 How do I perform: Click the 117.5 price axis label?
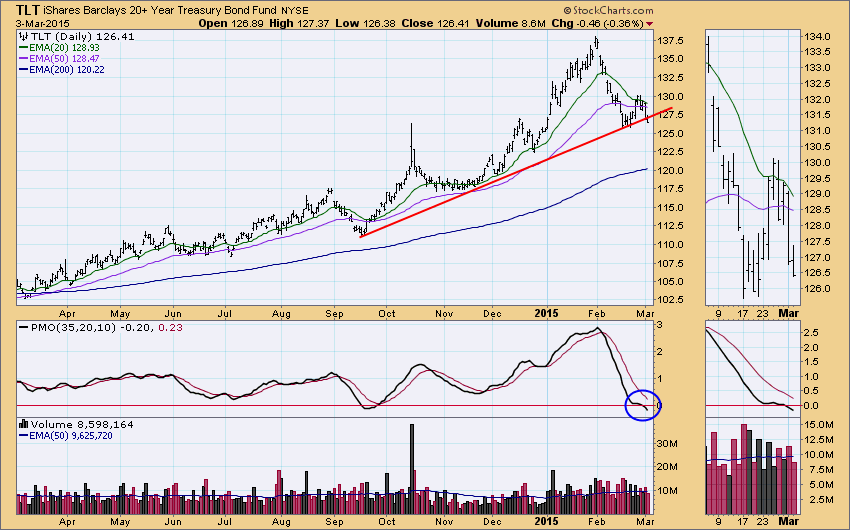[x=671, y=189]
